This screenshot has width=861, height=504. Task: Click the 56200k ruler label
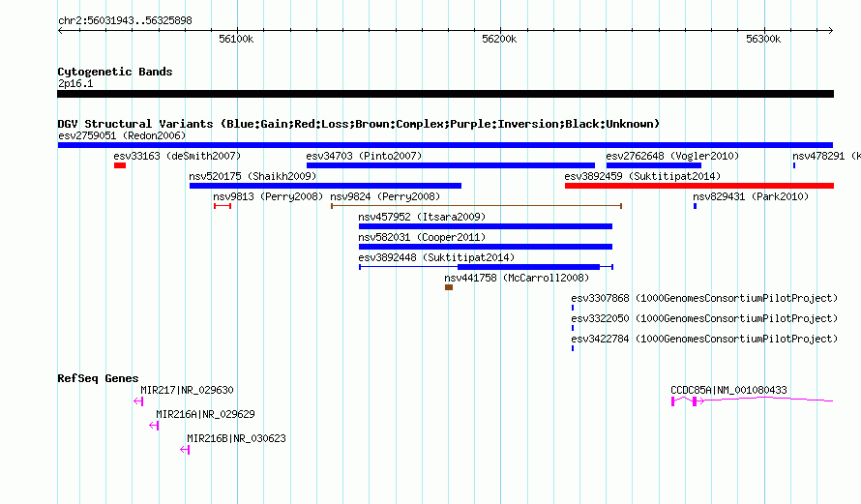[499, 39]
